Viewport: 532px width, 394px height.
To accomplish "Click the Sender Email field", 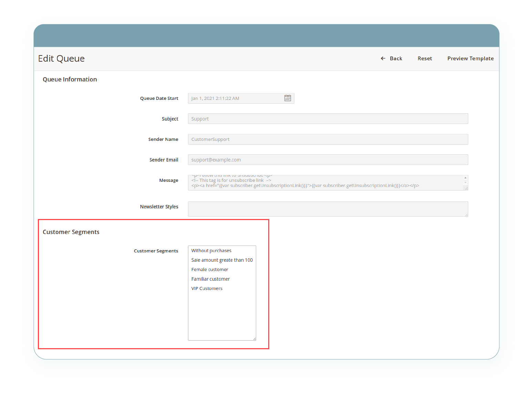I will [x=327, y=160].
